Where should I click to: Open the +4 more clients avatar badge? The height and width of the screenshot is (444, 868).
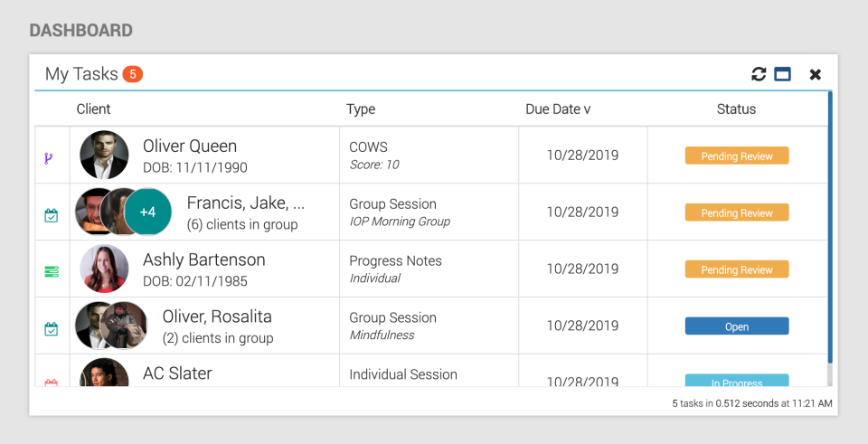tap(147, 212)
